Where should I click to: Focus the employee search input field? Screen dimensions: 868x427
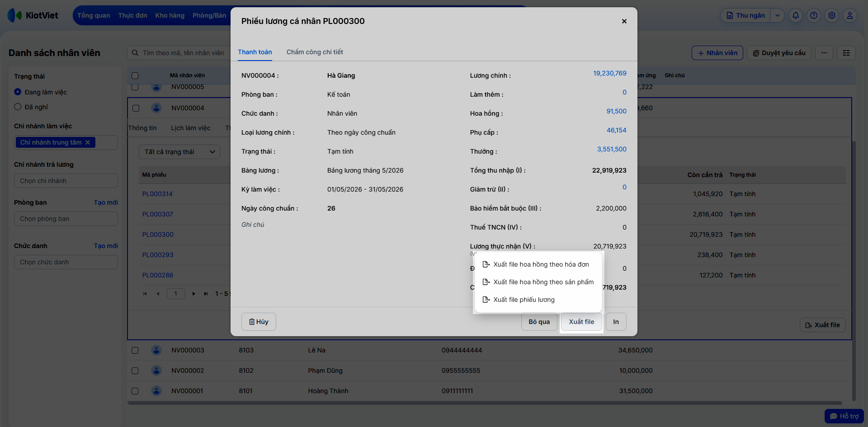[x=183, y=53]
